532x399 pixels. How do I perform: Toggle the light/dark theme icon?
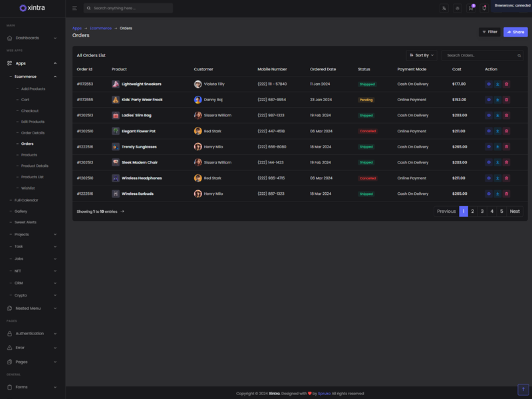click(x=458, y=8)
